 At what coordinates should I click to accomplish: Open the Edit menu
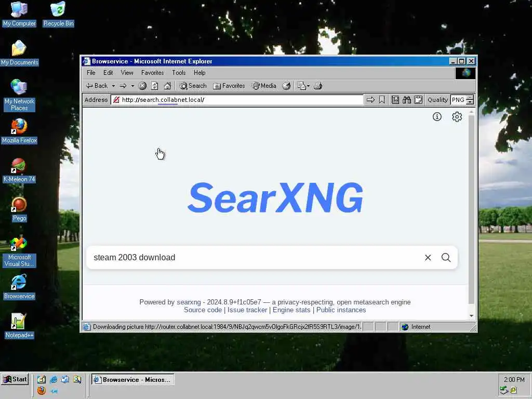(108, 73)
